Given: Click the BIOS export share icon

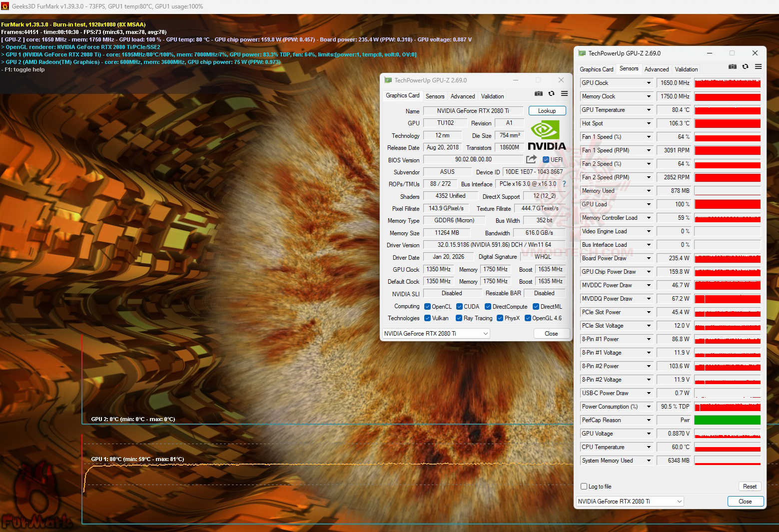Looking at the screenshot, I should [x=531, y=159].
